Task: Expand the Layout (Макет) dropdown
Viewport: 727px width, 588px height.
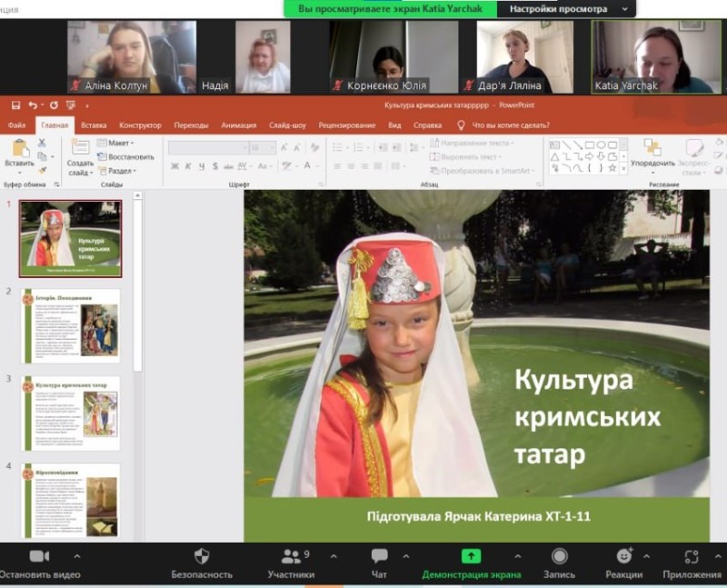Action: click(x=119, y=143)
